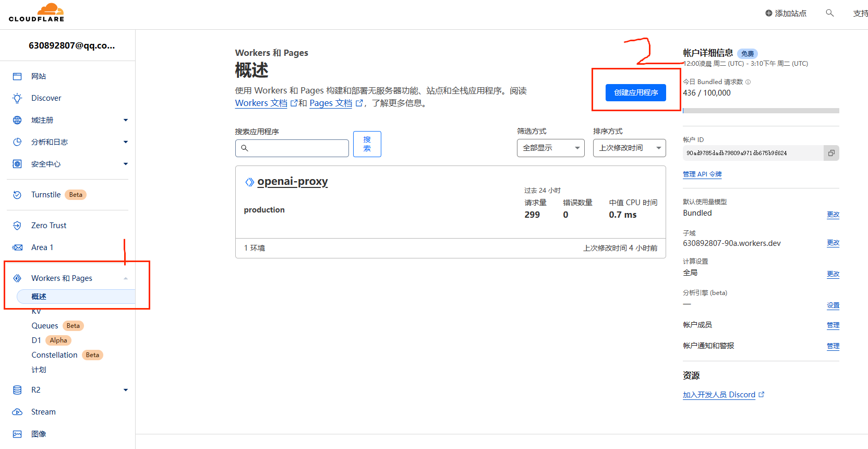Viewport: 868px width, 449px height.
Task: Click the Cloudflare logo
Action: click(x=37, y=13)
